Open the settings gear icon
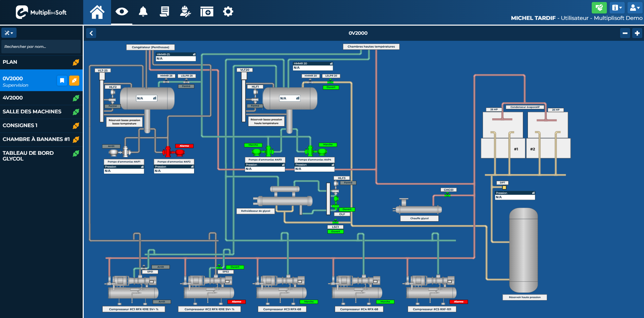644x318 pixels. (x=228, y=12)
